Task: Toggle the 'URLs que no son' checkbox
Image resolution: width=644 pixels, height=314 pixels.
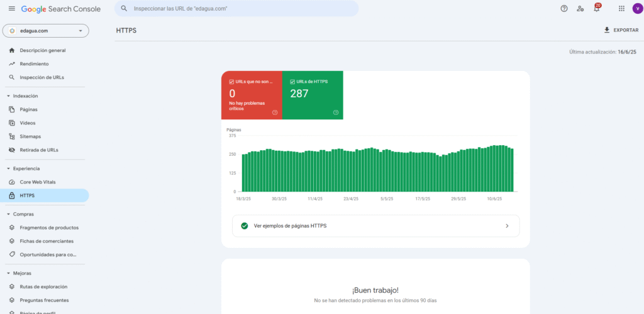Action: (x=231, y=82)
